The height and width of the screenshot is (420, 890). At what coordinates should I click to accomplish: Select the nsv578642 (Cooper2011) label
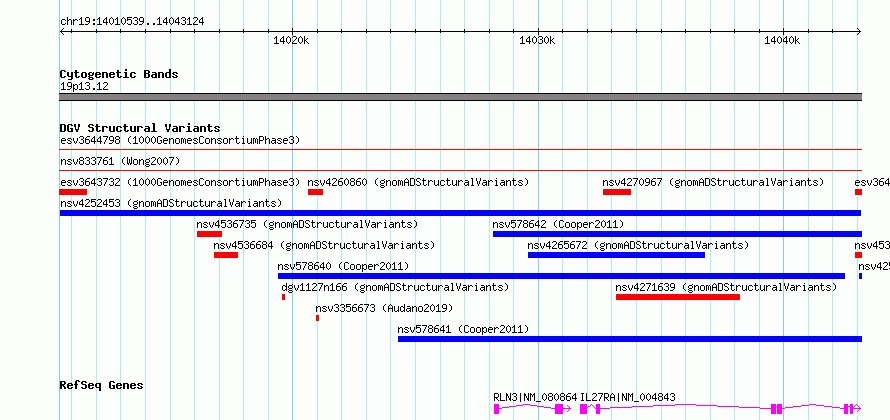point(558,224)
